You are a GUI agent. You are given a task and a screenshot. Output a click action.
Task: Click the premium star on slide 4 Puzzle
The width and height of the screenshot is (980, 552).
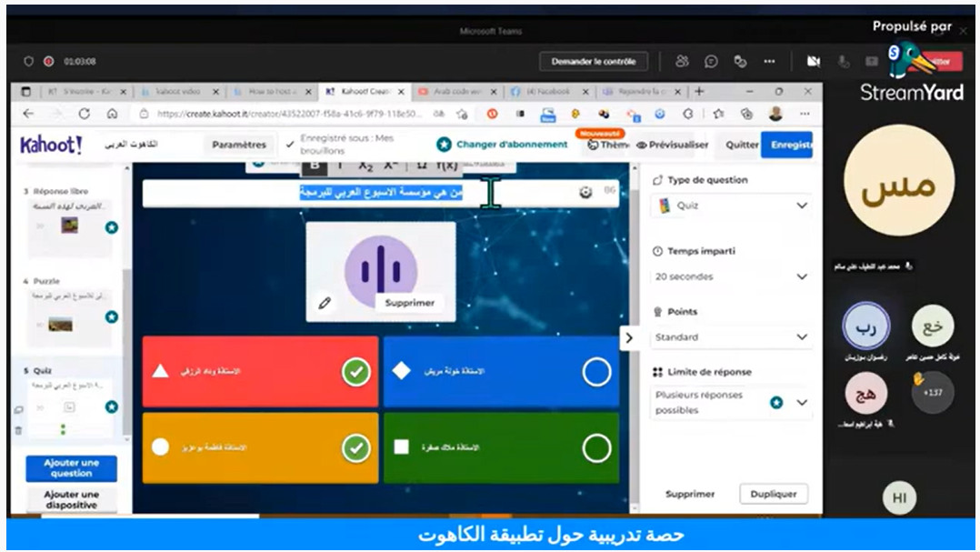pos(111,317)
